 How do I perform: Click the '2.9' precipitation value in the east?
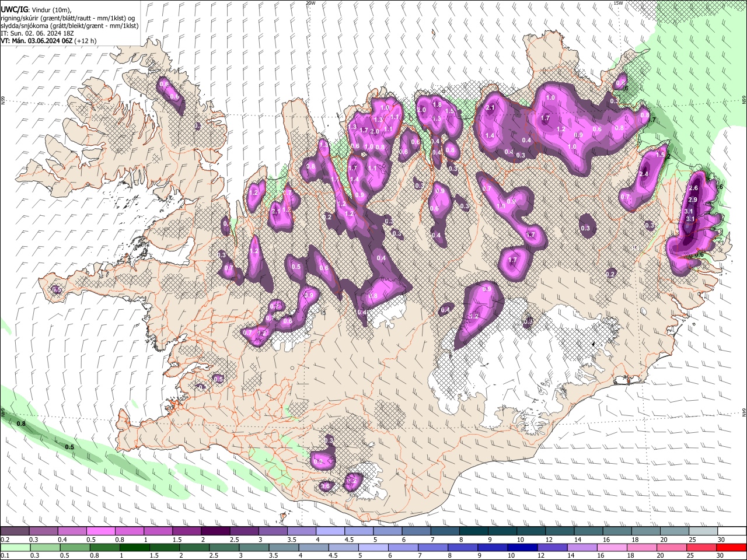click(693, 199)
